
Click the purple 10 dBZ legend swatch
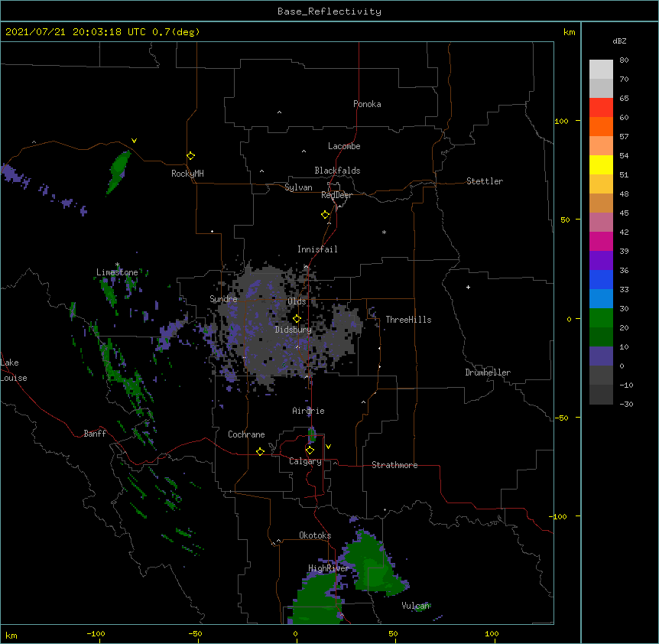pyautogui.click(x=601, y=356)
